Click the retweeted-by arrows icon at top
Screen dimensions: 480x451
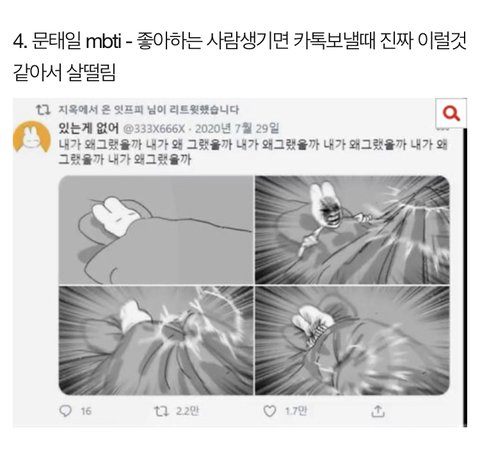pos(43,109)
